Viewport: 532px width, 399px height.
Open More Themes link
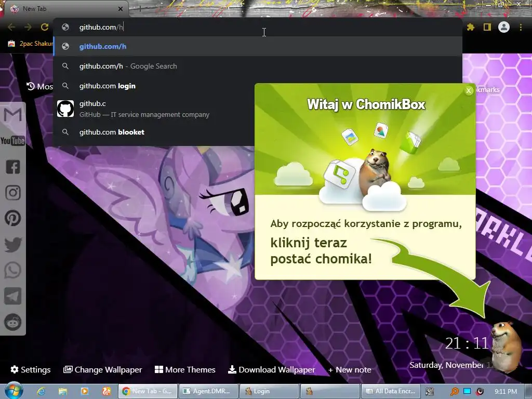point(185,369)
